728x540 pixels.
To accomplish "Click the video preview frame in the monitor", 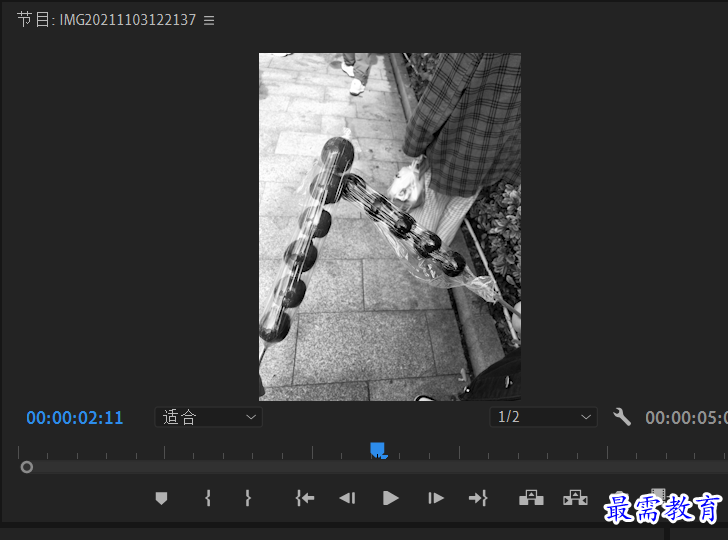I will 390,227.
